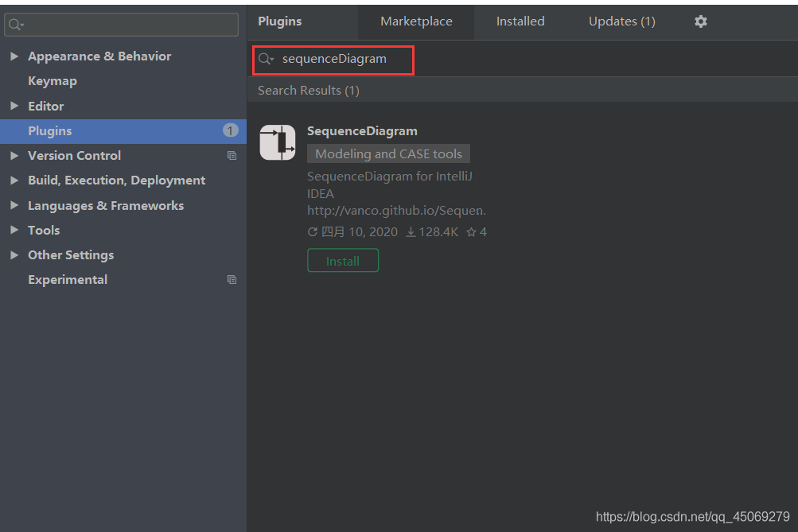798x532 pixels.
Task: Open the Updates (1) tab
Action: point(622,21)
